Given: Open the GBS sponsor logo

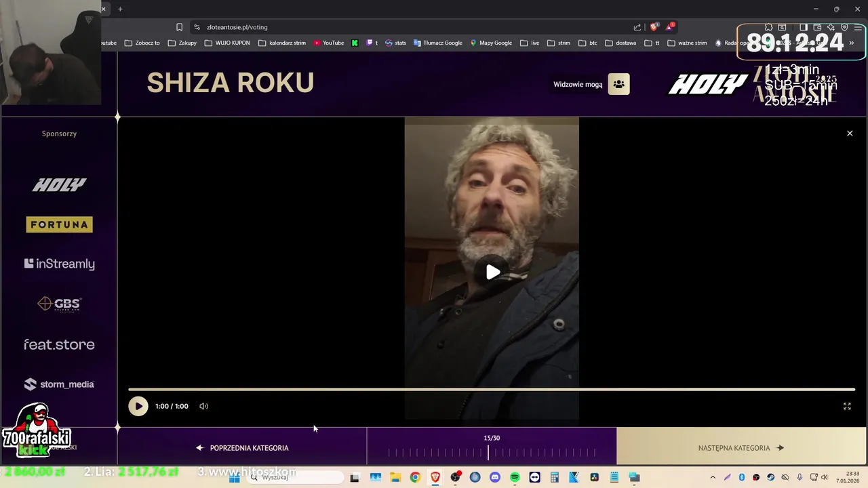Looking at the screenshot, I should [60, 304].
